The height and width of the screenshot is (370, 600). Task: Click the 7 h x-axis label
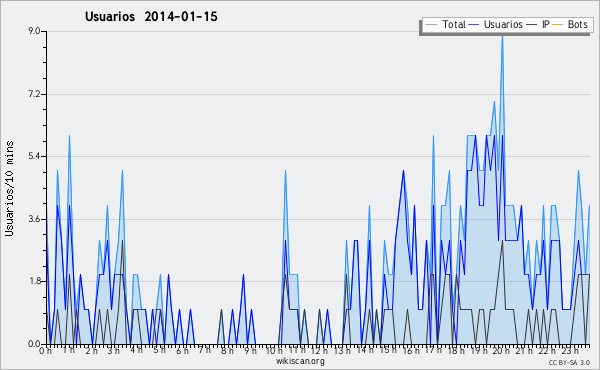click(x=205, y=350)
